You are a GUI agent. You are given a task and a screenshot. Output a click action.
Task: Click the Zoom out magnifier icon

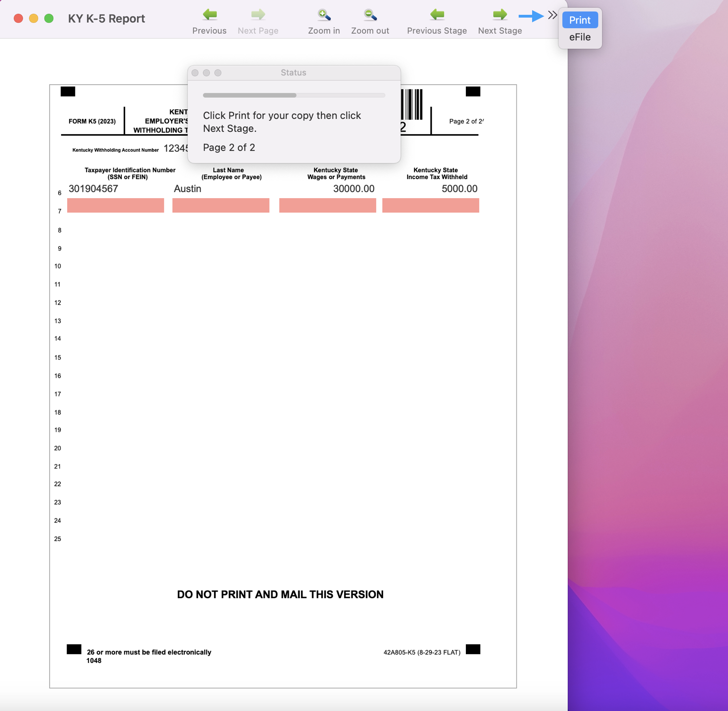coord(370,15)
